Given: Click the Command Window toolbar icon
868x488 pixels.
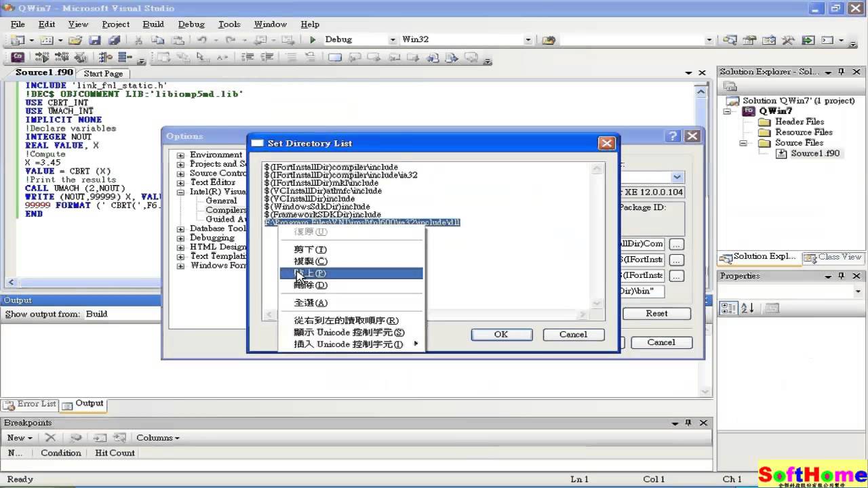Looking at the screenshot, I should (x=827, y=40).
